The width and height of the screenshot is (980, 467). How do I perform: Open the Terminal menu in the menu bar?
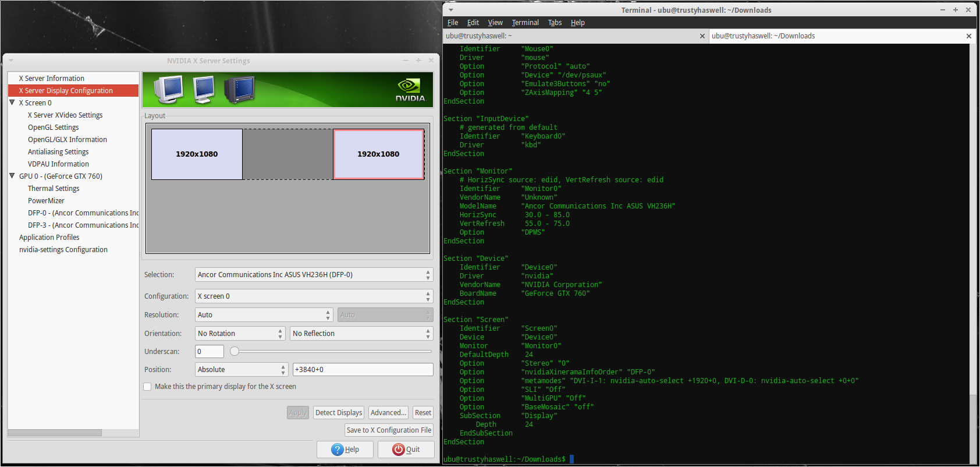tap(525, 23)
